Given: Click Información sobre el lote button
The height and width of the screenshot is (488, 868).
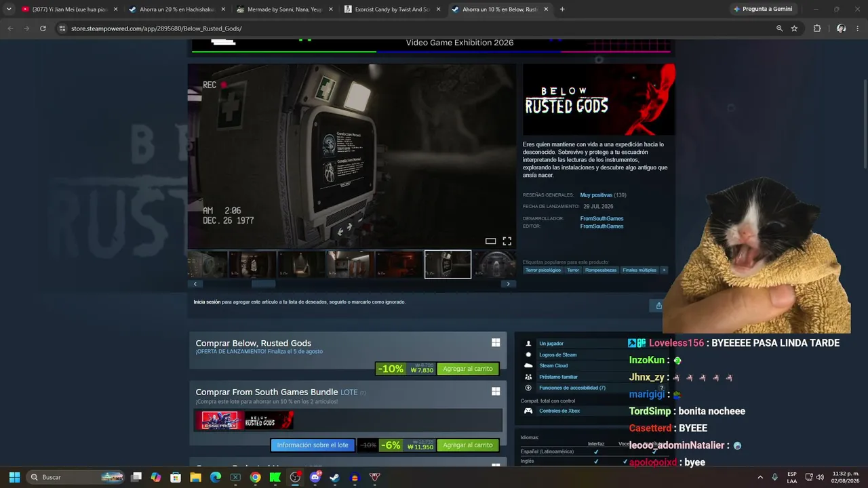Looking at the screenshot, I should [x=313, y=445].
